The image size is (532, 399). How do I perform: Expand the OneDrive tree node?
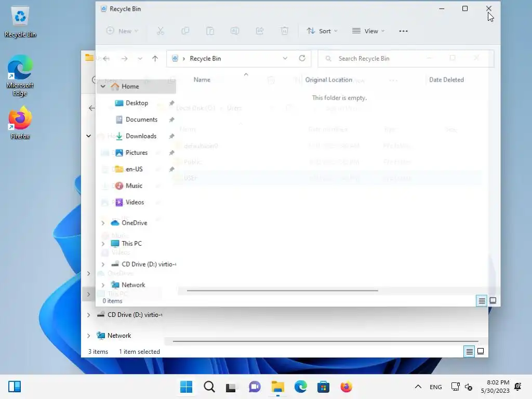point(103,223)
